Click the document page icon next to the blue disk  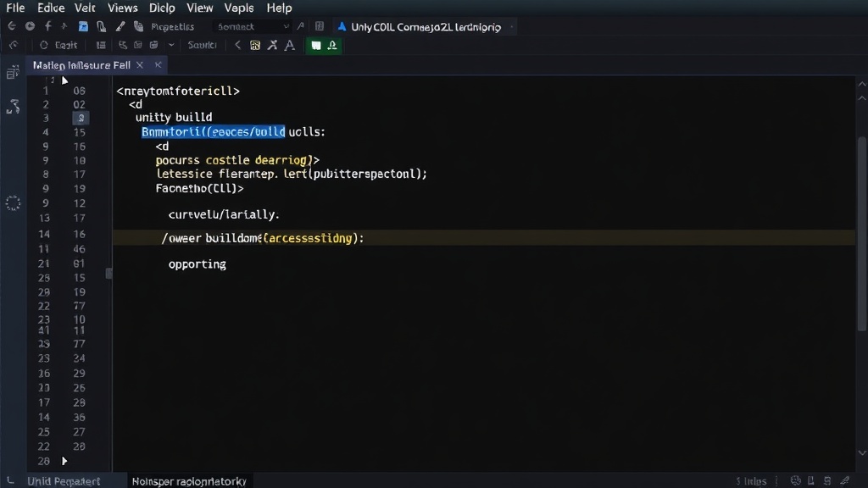coord(102,26)
